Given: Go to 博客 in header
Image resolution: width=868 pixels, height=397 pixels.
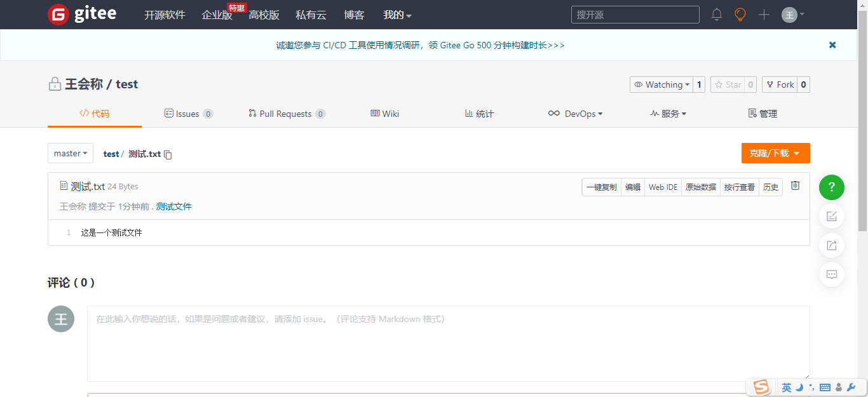Looking at the screenshot, I should (x=354, y=15).
